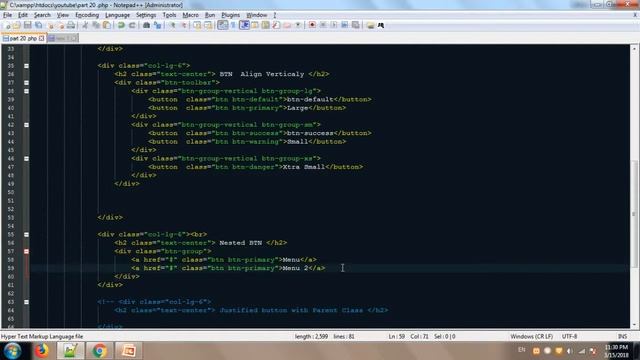Collapse btn-group-xs fold at line 46
Viewport: 640px width, 360px height.
pyautogui.click(x=26, y=158)
